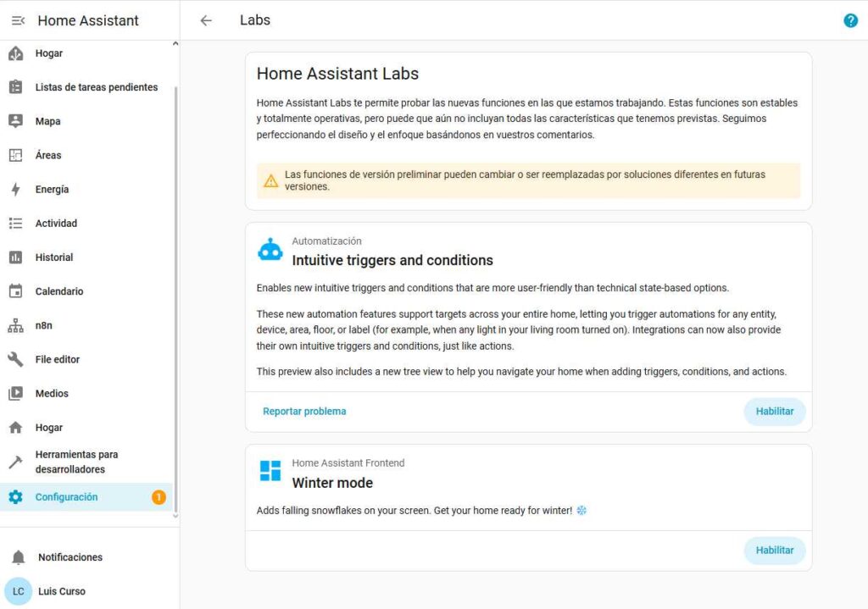Click the n8n network icon
Screen dimensions: 868x609
pos(15,325)
